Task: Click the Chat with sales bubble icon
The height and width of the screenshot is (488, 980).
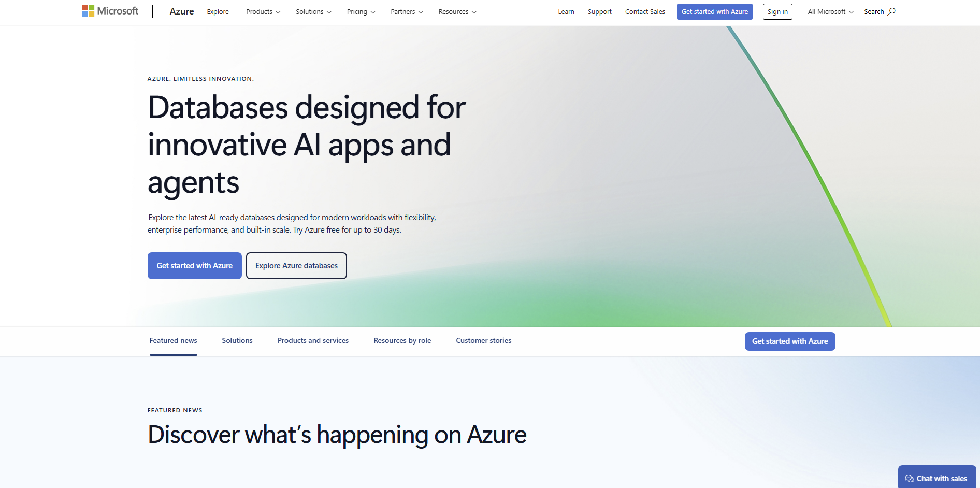Action: pyautogui.click(x=910, y=478)
